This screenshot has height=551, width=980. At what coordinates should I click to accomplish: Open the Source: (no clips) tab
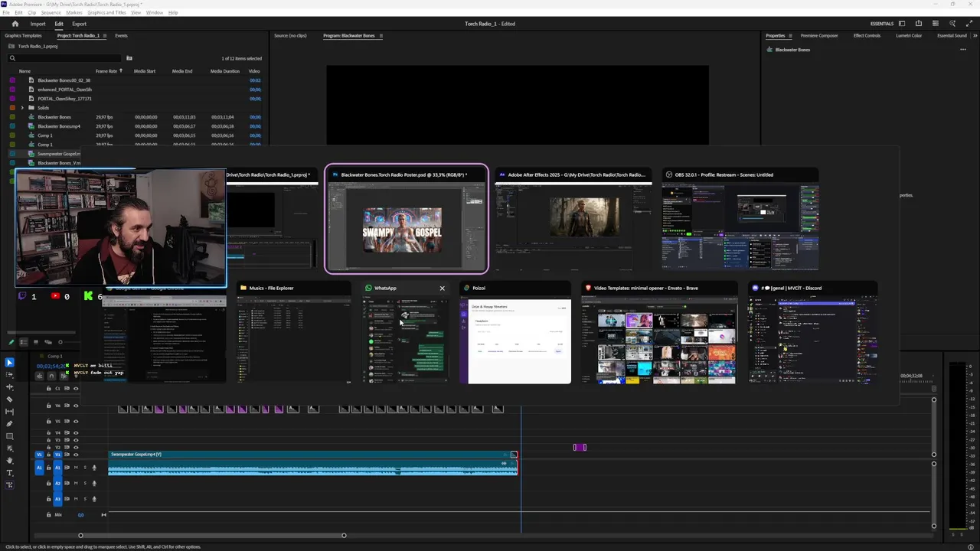[x=292, y=35]
